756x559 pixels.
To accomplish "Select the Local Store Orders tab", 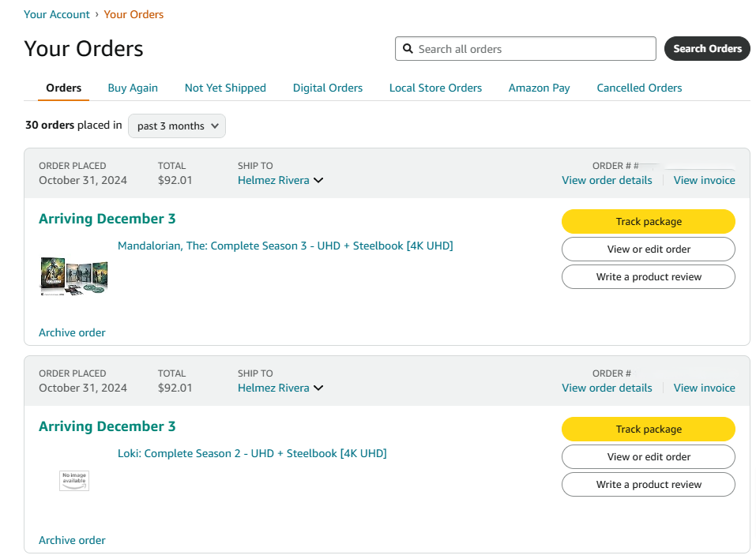I will coord(435,88).
